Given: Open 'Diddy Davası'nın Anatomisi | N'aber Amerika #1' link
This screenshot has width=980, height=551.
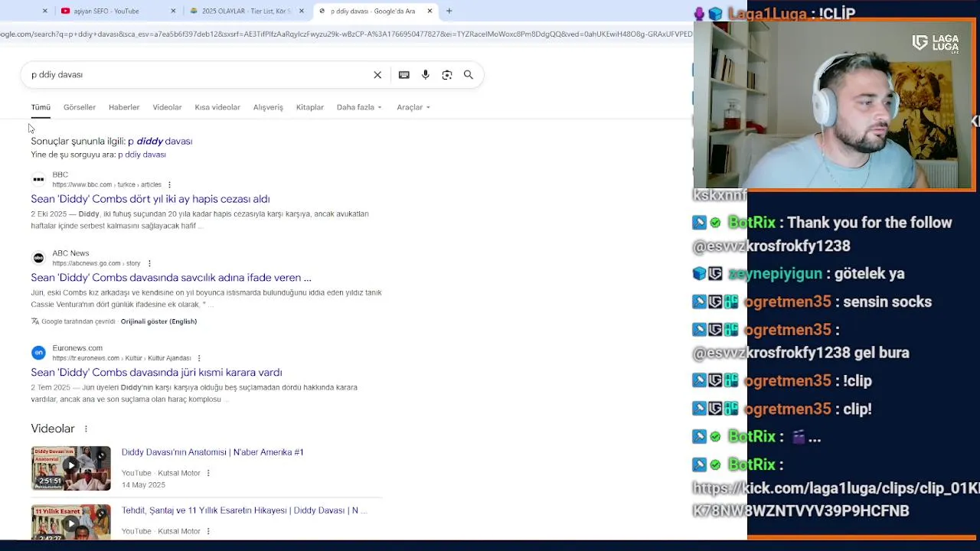Looking at the screenshot, I should pos(212,452).
